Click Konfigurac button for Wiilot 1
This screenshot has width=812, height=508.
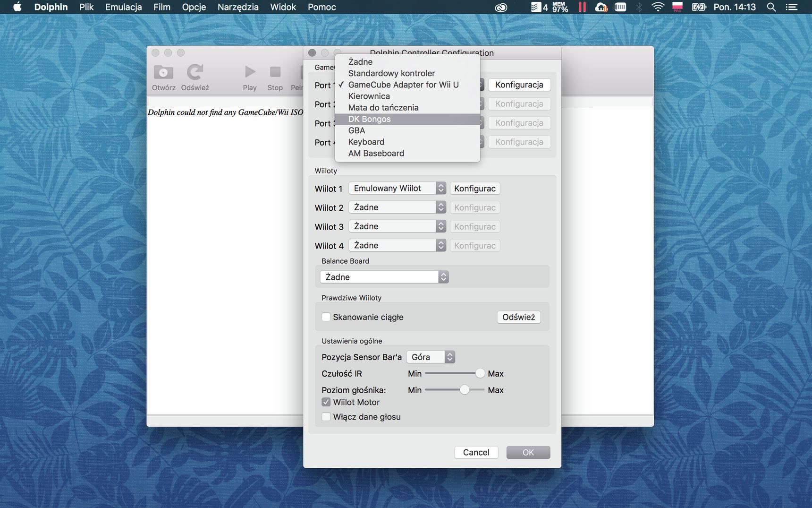tap(475, 189)
